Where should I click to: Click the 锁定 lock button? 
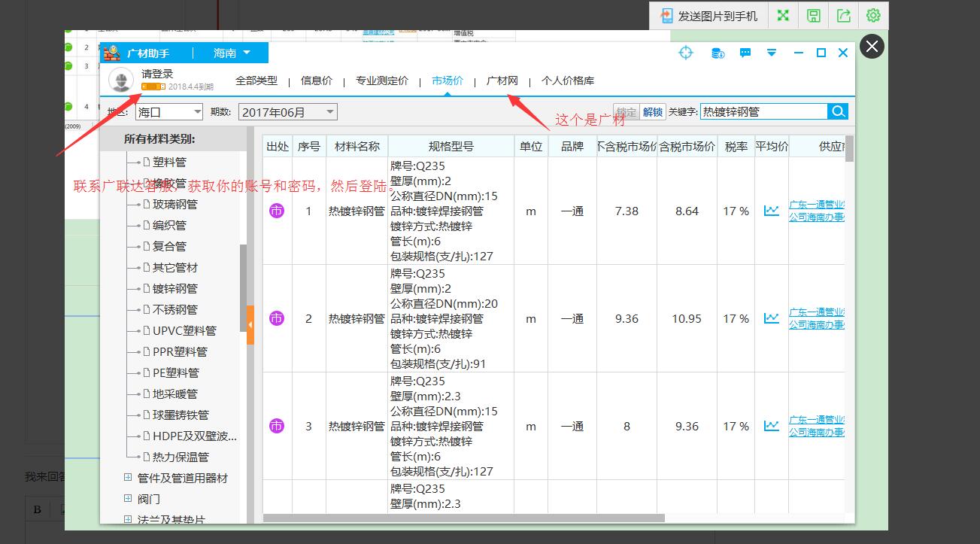[626, 112]
